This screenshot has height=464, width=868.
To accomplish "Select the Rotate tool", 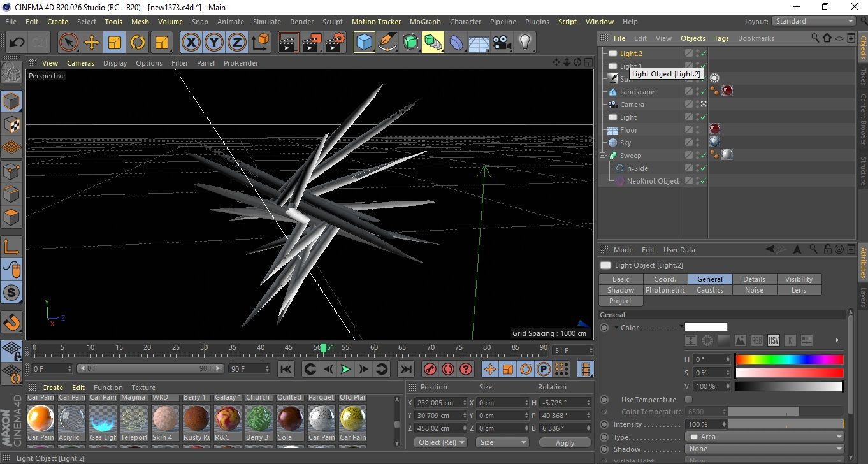I will [138, 43].
